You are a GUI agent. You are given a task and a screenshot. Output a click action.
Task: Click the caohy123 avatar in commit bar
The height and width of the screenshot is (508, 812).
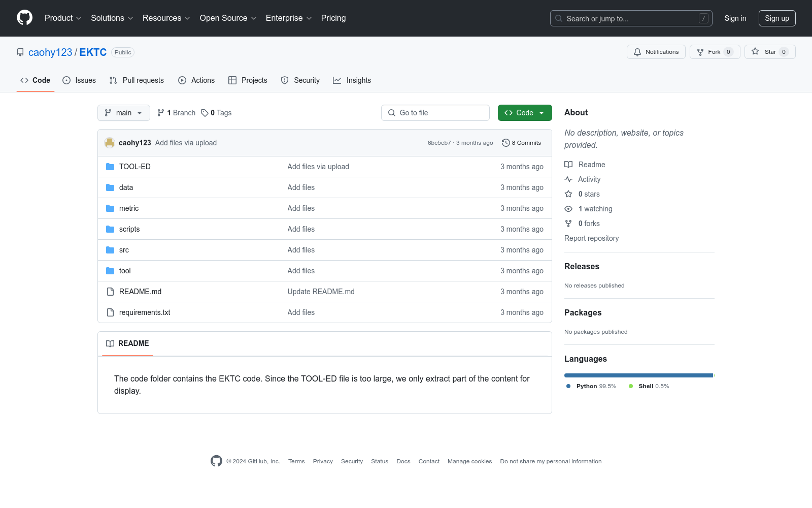[110, 143]
